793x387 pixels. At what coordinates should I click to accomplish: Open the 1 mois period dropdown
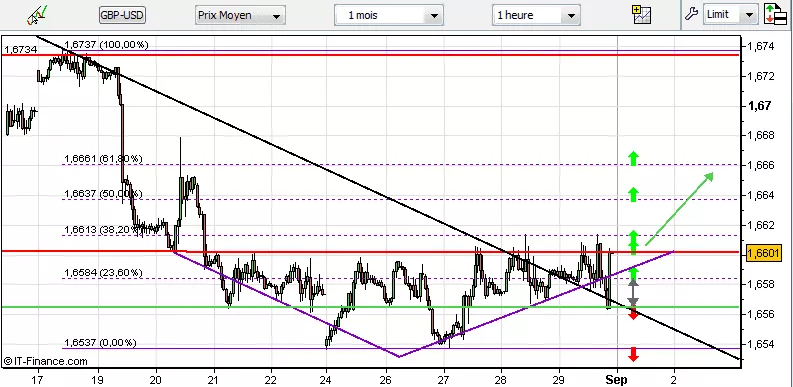[x=389, y=15]
